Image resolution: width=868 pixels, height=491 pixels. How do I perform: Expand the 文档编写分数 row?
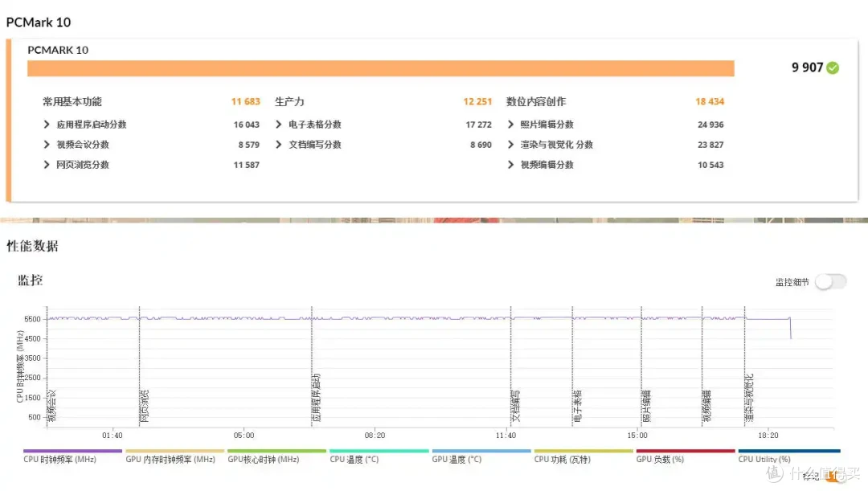click(x=278, y=145)
